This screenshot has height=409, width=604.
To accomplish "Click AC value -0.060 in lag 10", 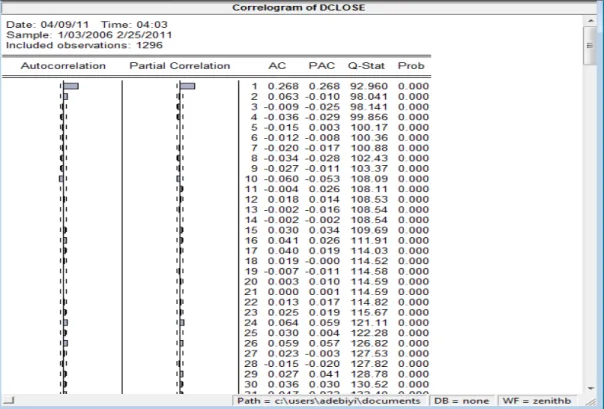I will click(281, 179).
